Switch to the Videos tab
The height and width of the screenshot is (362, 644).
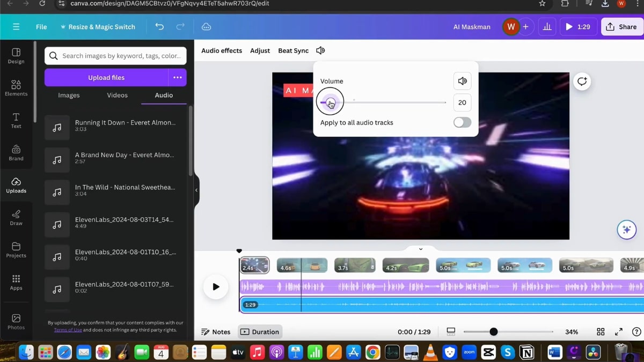pos(116,95)
